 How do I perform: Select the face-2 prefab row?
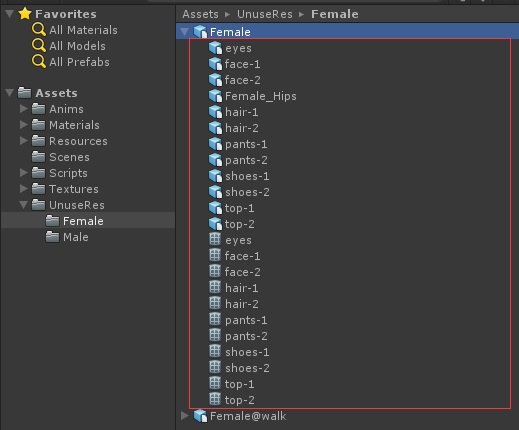pyautogui.click(x=349, y=80)
